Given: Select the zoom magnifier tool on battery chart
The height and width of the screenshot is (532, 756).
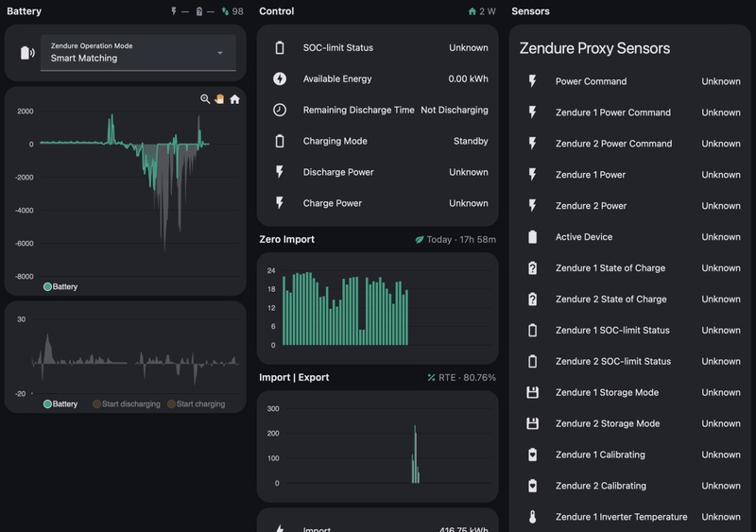Looking at the screenshot, I should [x=205, y=99].
